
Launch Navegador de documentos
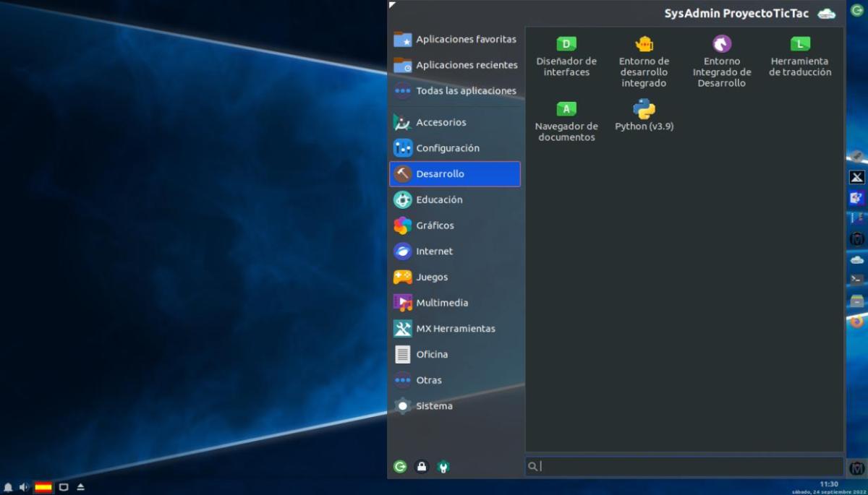566,121
